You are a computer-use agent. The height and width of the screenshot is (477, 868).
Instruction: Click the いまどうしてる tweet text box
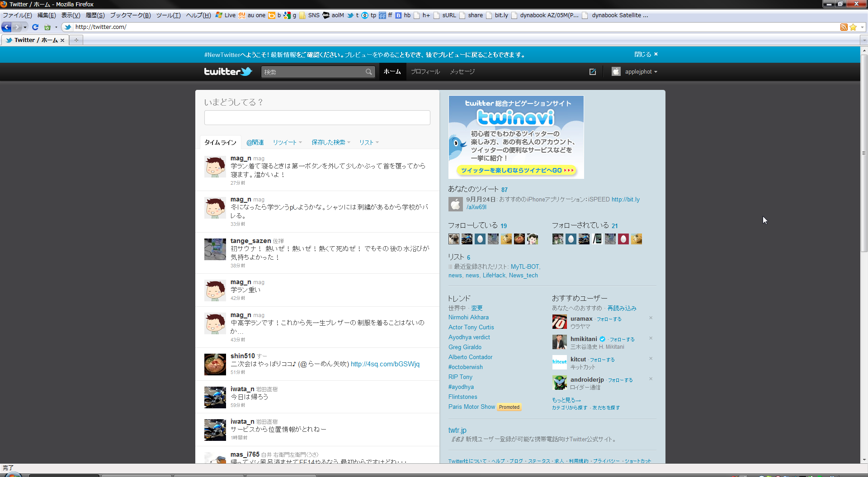(317, 117)
